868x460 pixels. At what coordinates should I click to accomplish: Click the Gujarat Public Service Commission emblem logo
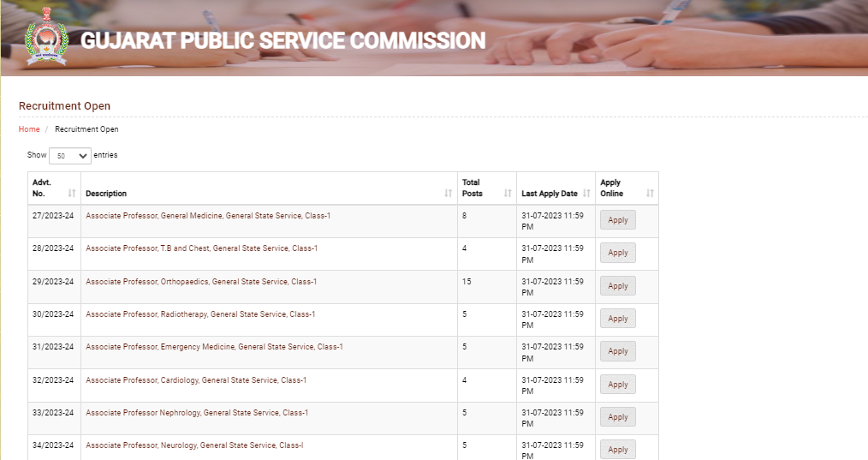click(x=46, y=37)
